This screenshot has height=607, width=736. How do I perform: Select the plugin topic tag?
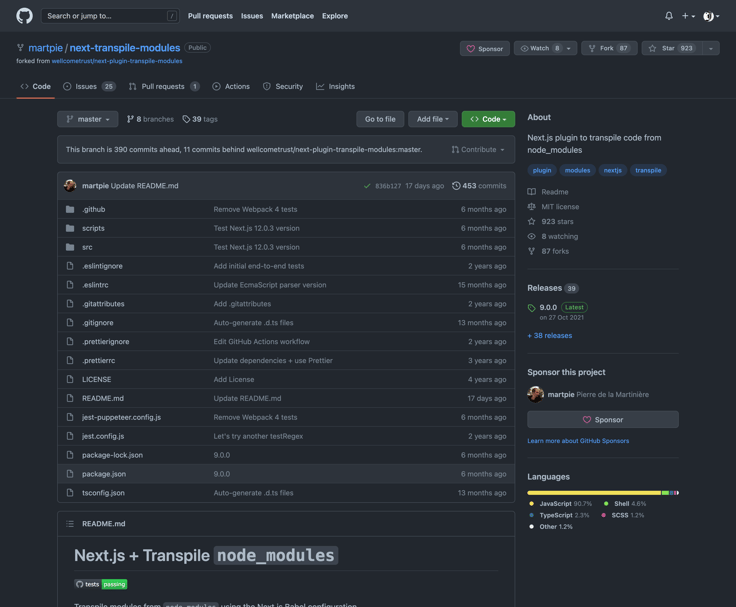coord(542,170)
